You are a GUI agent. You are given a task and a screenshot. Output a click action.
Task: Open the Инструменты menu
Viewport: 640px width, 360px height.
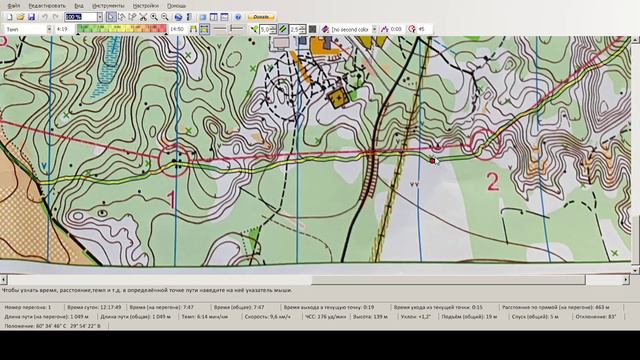pos(108,6)
